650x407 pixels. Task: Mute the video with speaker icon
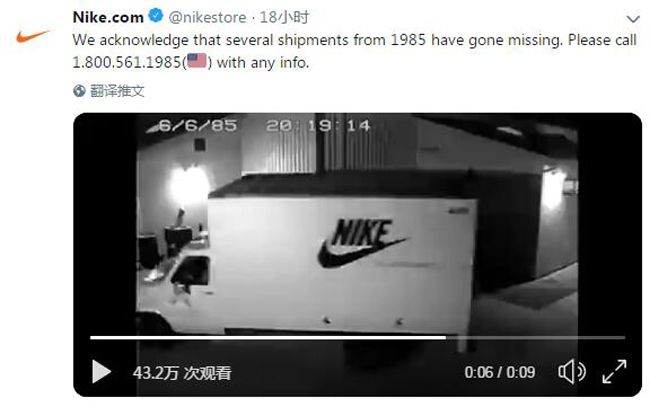tap(572, 371)
